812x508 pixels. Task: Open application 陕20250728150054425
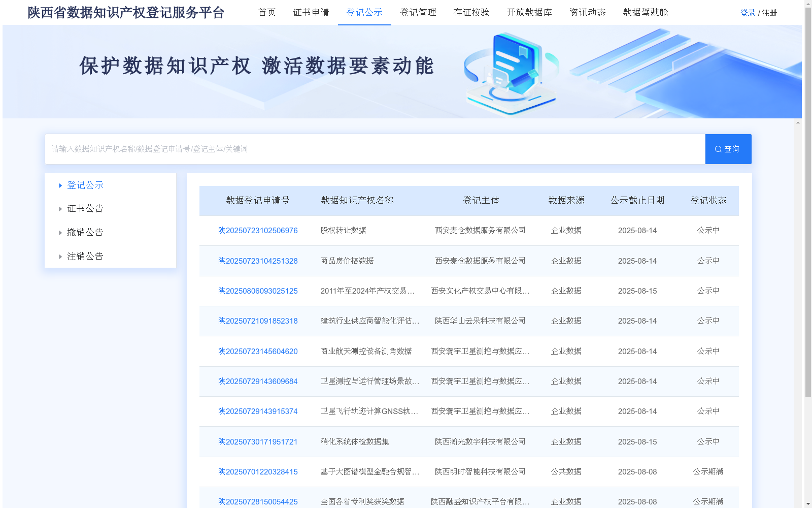coord(258,502)
